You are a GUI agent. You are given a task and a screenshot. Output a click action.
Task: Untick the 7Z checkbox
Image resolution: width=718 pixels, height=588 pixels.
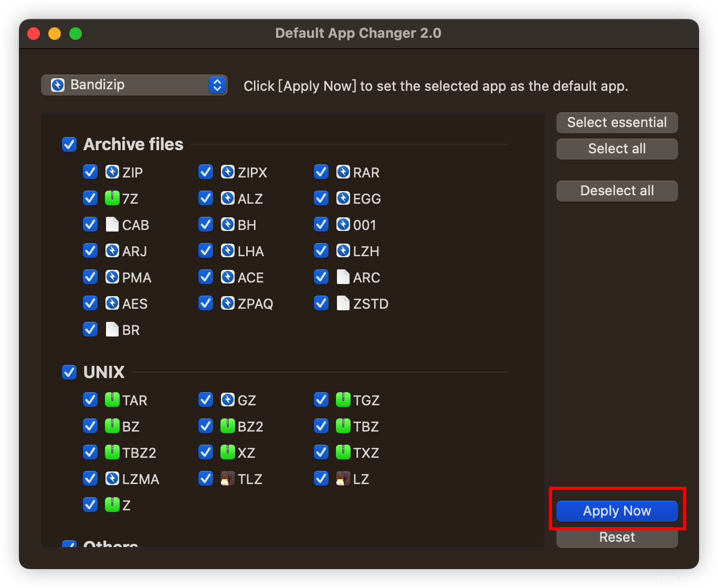tap(90, 198)
